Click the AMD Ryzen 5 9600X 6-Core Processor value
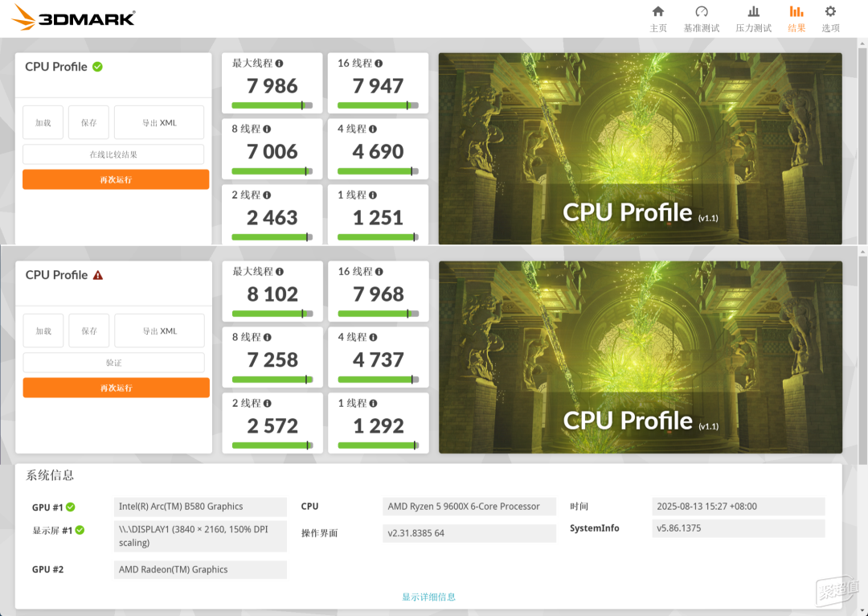Screen dimensions: 868x616 [x=469, y=507]
